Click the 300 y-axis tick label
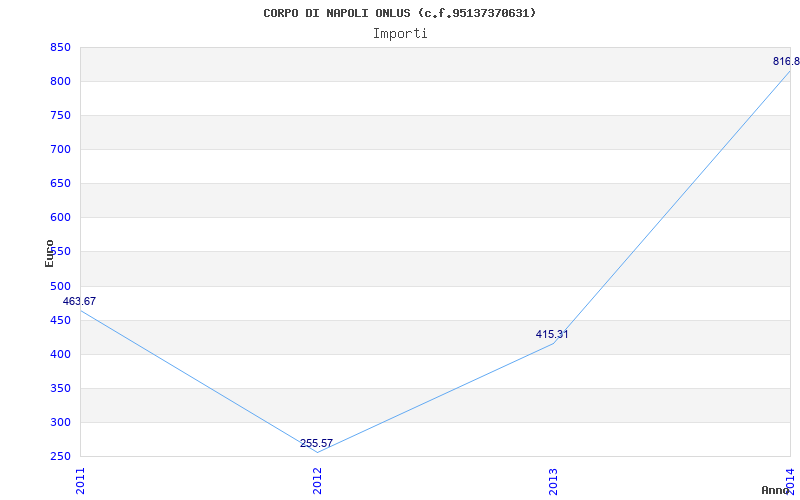Image resolution: width=800 pixels, height=500 pixels. coord(60,422)
